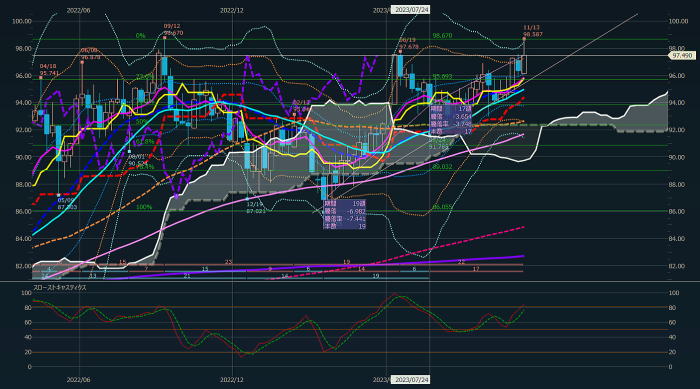The height and width of the screenshot is (389, 700).
Task: Click the green 95.693 retracement price label
Action: 442,77
